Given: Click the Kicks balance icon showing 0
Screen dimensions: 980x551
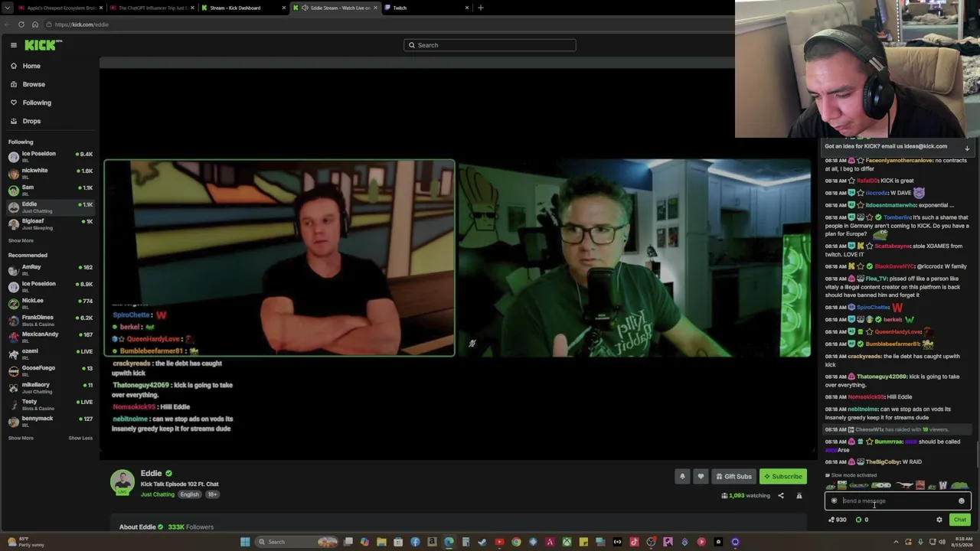Looking at the screenshot, I should [x=862, y=520].
